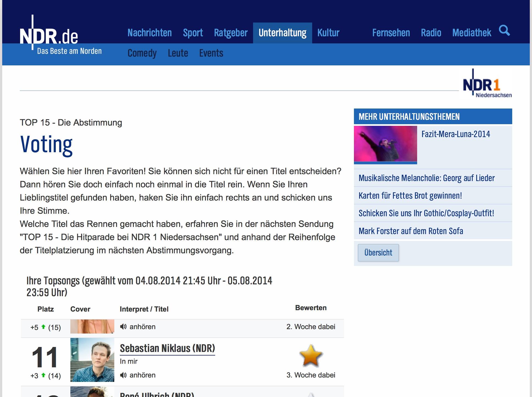Click the Voting page heading
The width and height of the screenshot is (532, 397).
[x=46, y=145]
